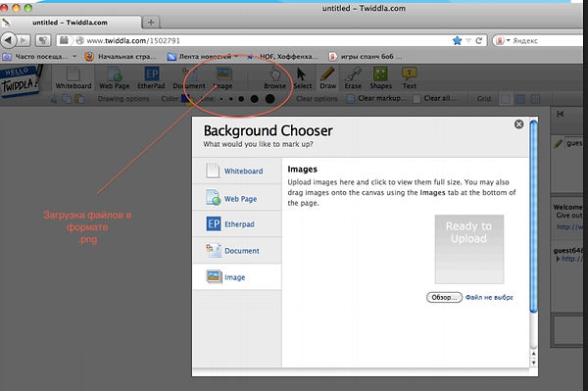Viewport: 588px width, 391px height.
Task: Select Web Page in Background Chooser
Action: [237, 198]
